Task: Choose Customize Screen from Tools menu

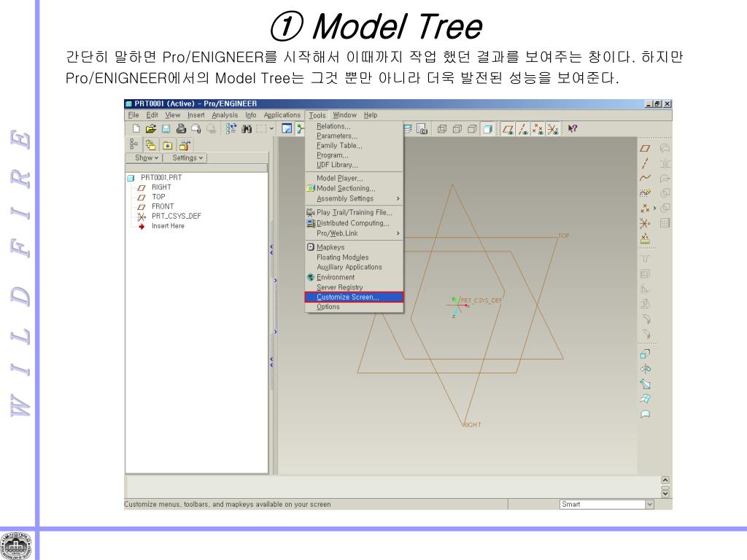Action: click(x=354, y=297)
